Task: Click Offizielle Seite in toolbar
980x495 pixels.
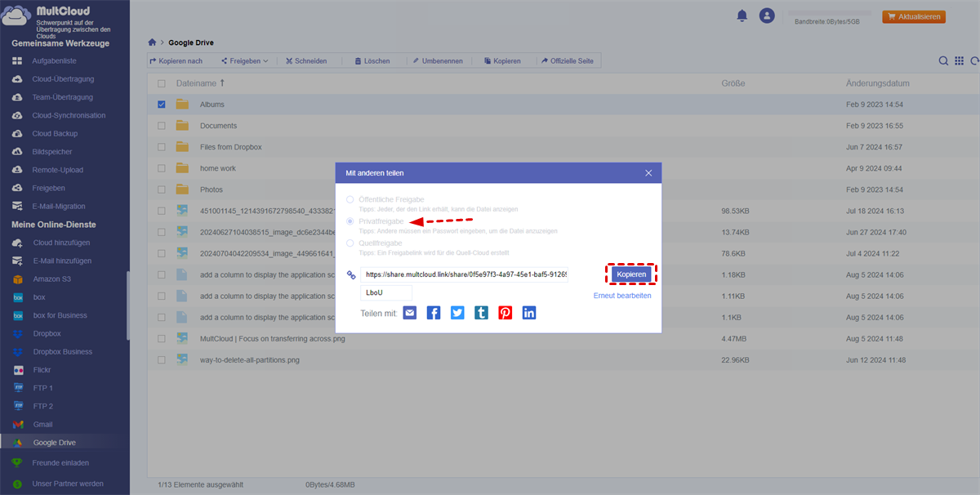Action: (x=567, y=61)
